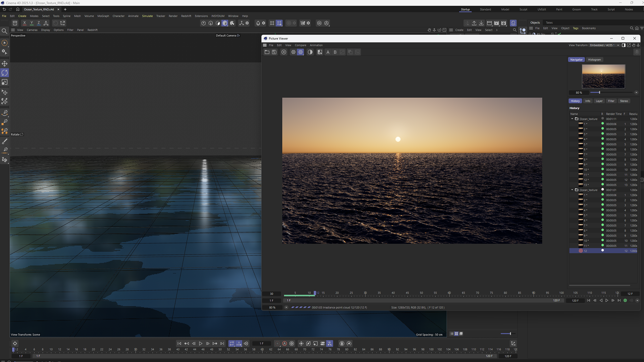Toggle the Z axis lock
Screen dimensions: 644x362
coord(39,23)
